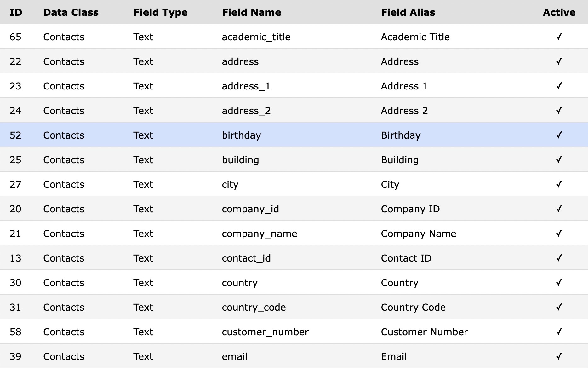The width and height of the screenshot is (588, 369).
Task: Click the Building alias cell
Action: point(400,160)
